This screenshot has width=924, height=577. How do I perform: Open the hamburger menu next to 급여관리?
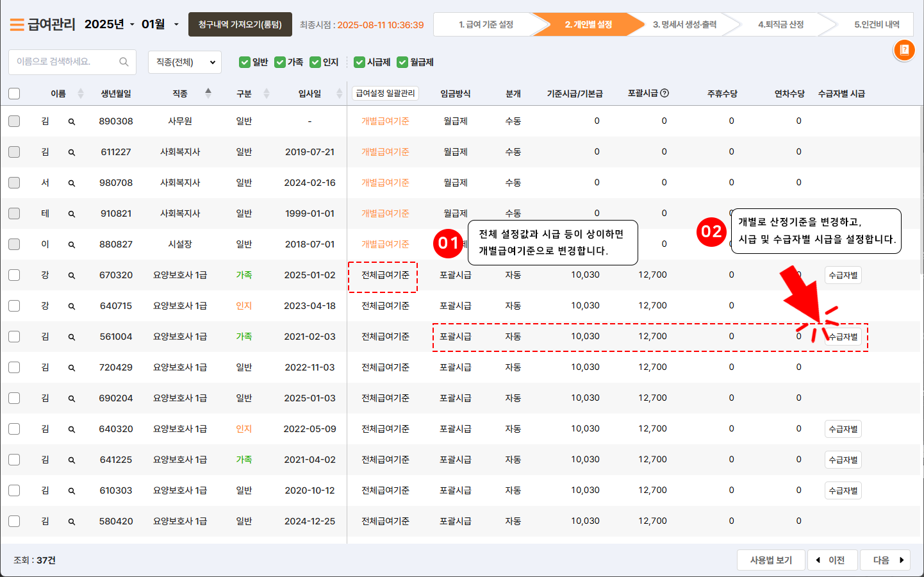coord(17,25)
